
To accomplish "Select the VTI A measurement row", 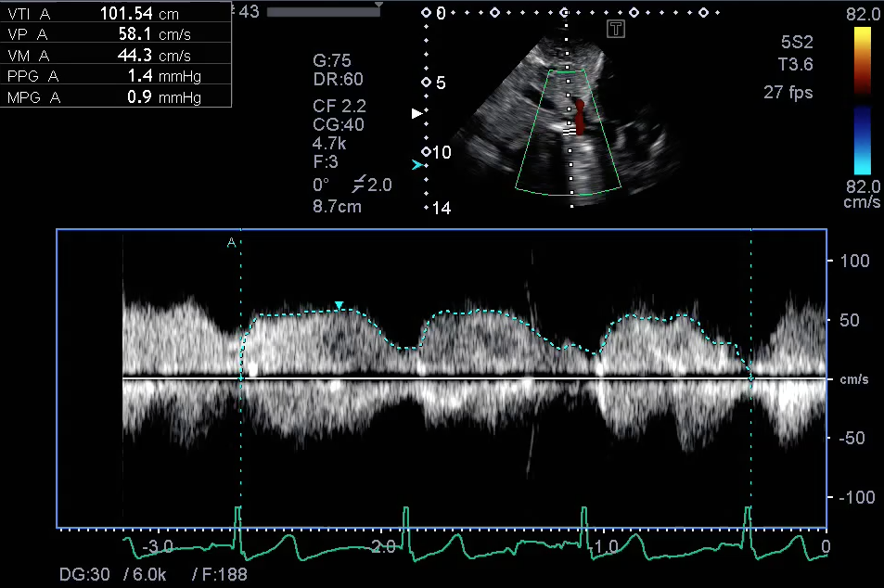I will pos(115,14).
